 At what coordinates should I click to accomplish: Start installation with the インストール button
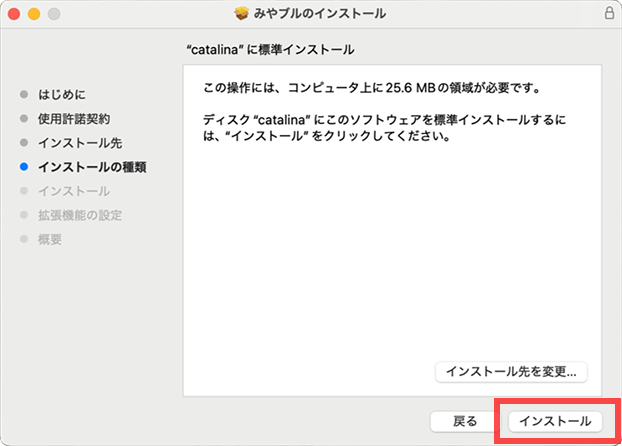click(556, 421)
